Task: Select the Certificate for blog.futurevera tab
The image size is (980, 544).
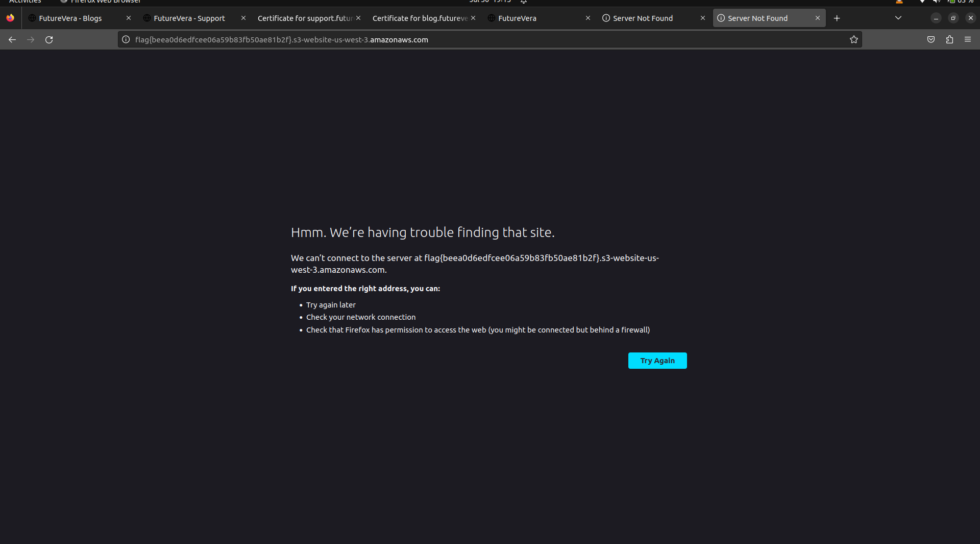Action: pyautogui.click(x=420, y=18)
